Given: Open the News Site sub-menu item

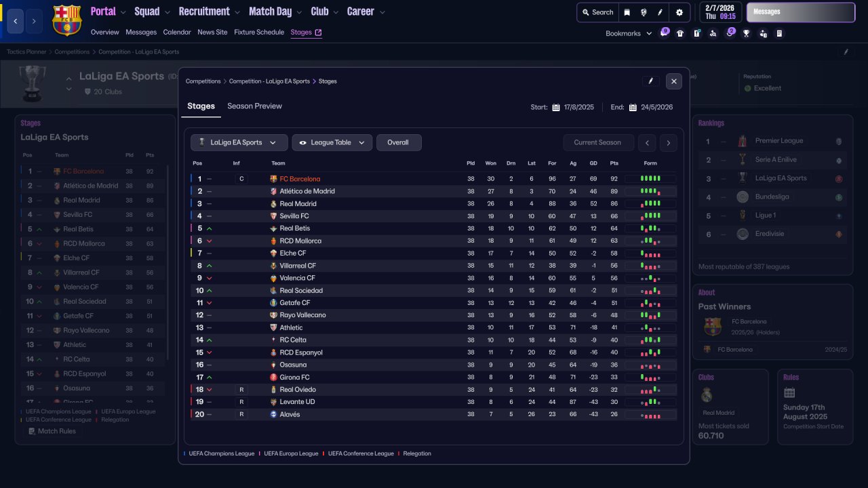Looking at the screenshot, I should pos(212,33).
